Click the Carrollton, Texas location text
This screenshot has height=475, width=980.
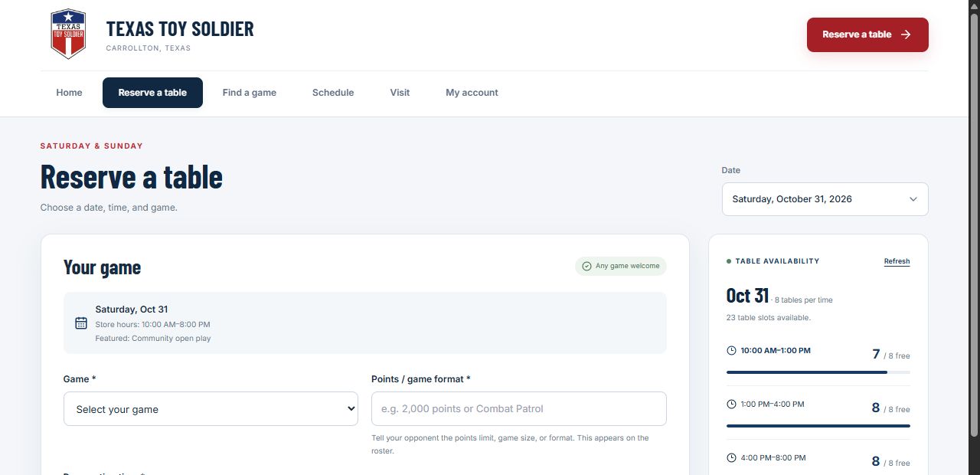[x=149, y=48]
